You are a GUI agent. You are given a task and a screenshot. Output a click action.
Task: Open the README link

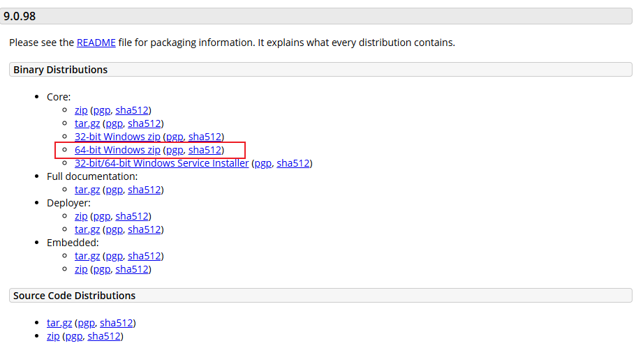pos(96,43)
